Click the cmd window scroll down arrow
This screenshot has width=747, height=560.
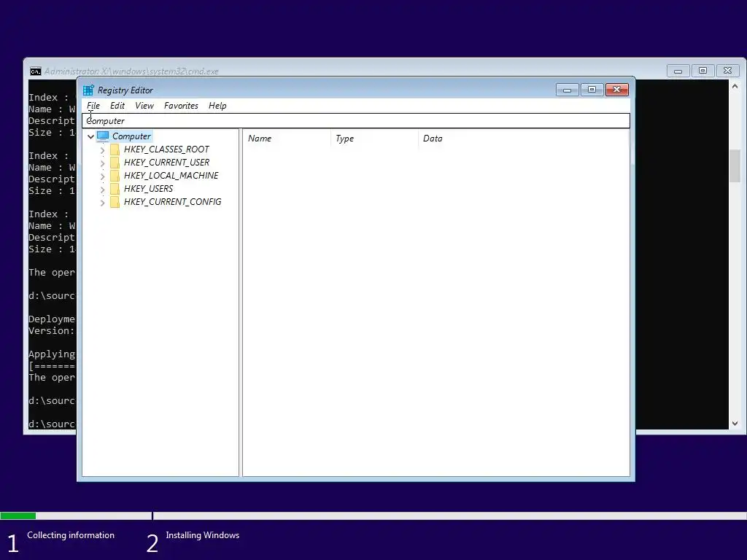[735, 424]
